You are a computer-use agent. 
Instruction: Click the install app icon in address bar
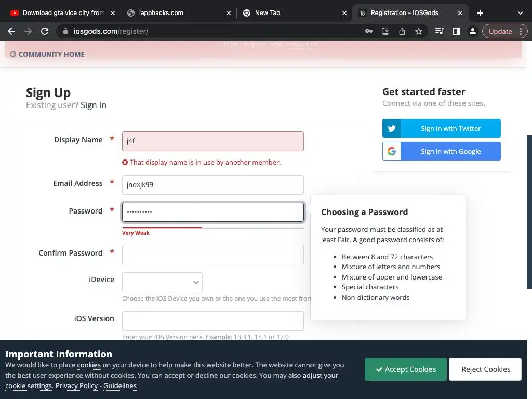[385, 31]
